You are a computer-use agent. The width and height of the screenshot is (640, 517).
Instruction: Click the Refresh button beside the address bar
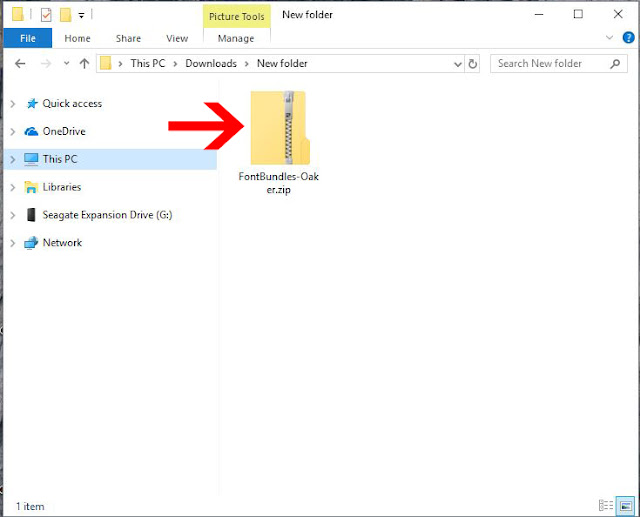472,64
